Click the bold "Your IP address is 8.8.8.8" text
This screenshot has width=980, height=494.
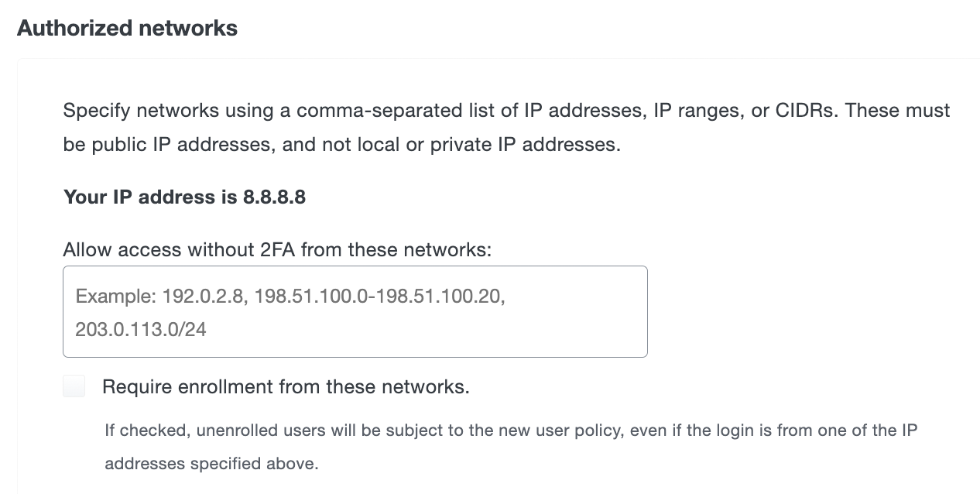pyautogui.click(x=183, y=197)
